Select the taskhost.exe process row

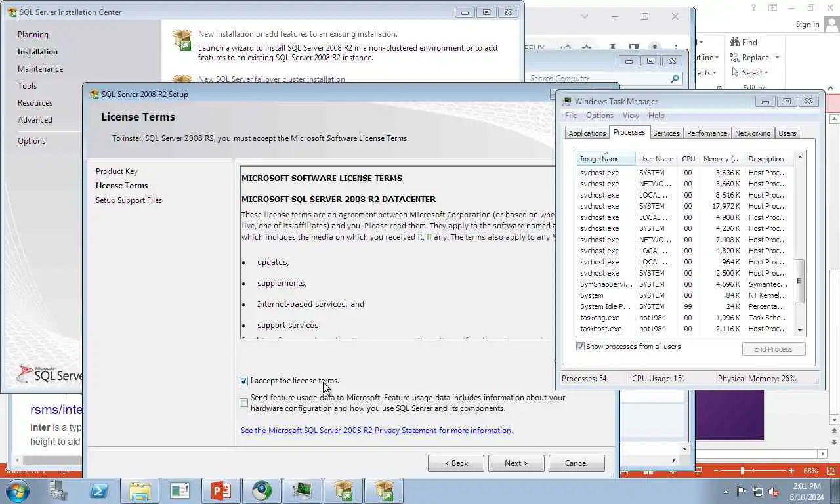pyautogui.click(x=685, y=329)
